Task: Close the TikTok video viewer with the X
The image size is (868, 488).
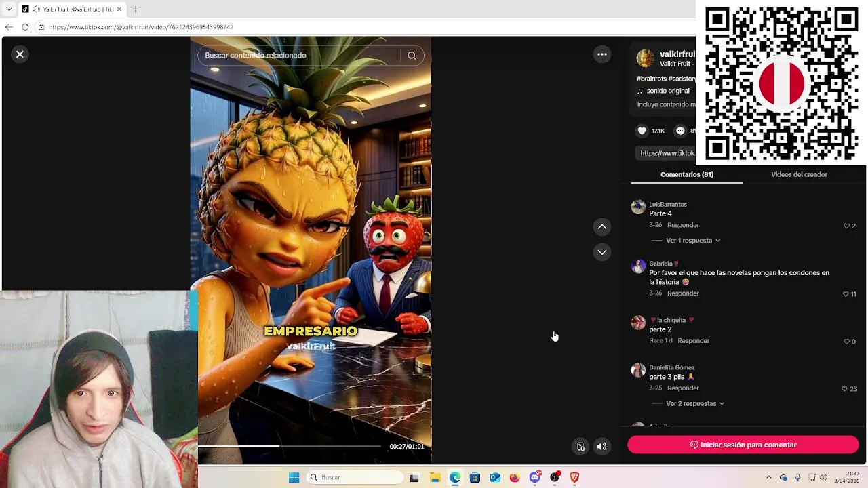Action: tap(20, 54)
